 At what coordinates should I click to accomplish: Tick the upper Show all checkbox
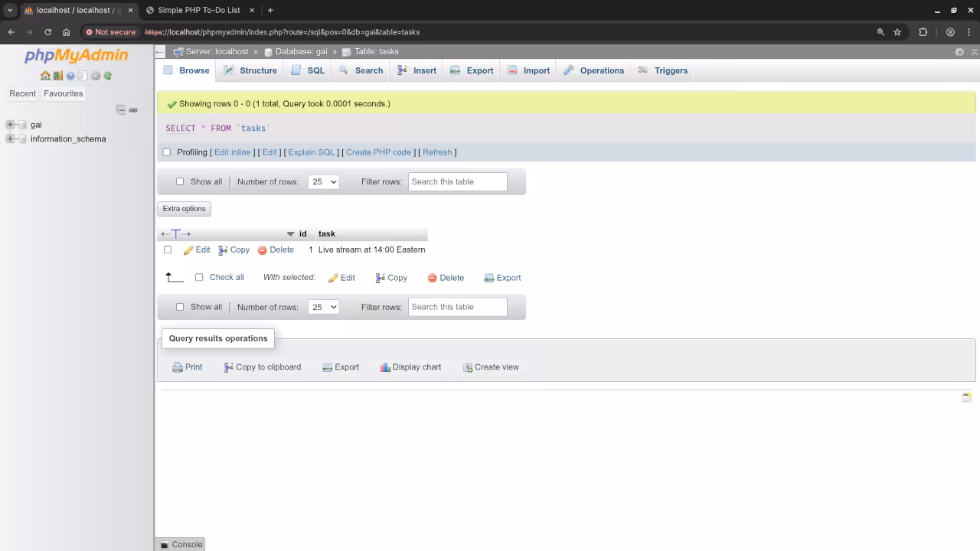pos(180,182)
